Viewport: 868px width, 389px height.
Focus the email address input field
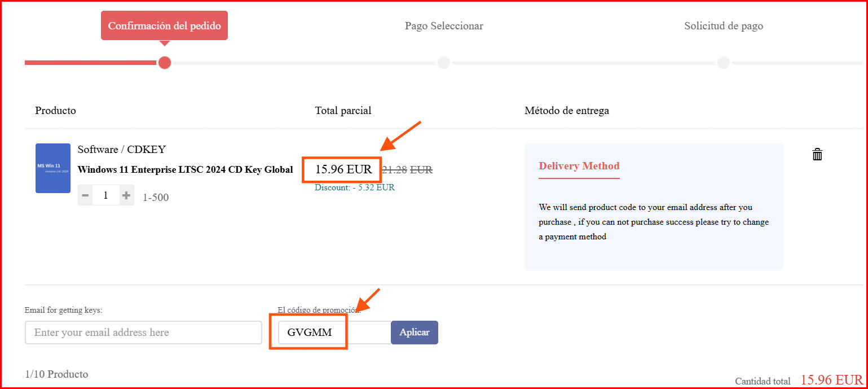(x=143, y=333)
